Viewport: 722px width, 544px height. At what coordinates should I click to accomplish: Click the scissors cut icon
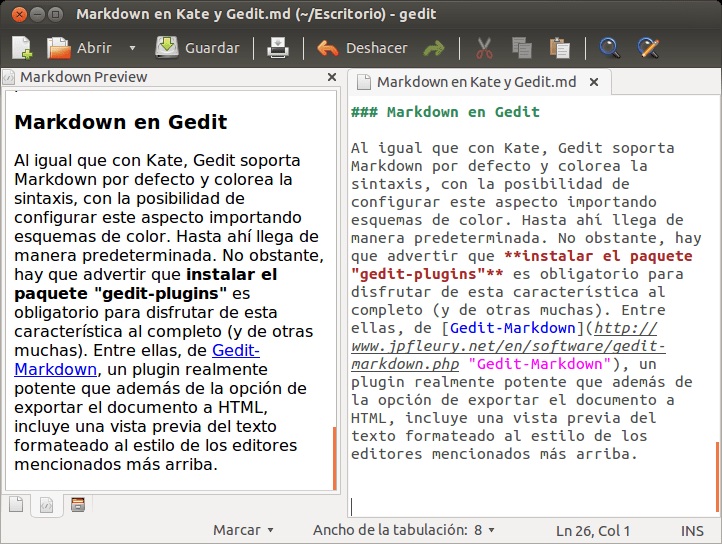tap(484, 48)
